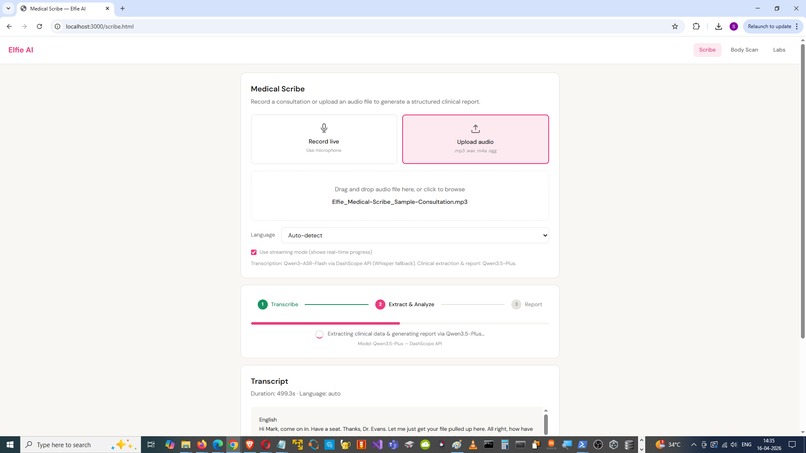806x453 pixels.
Task: Launch Firefox from the taskbar
Action: 202,444
